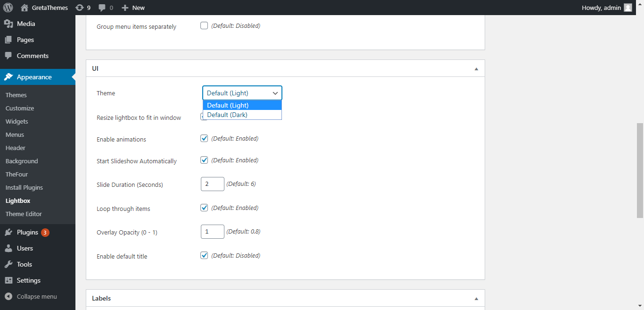Open Settings via the gear icon
Screen dimensions: 644x310
[8, 280]
